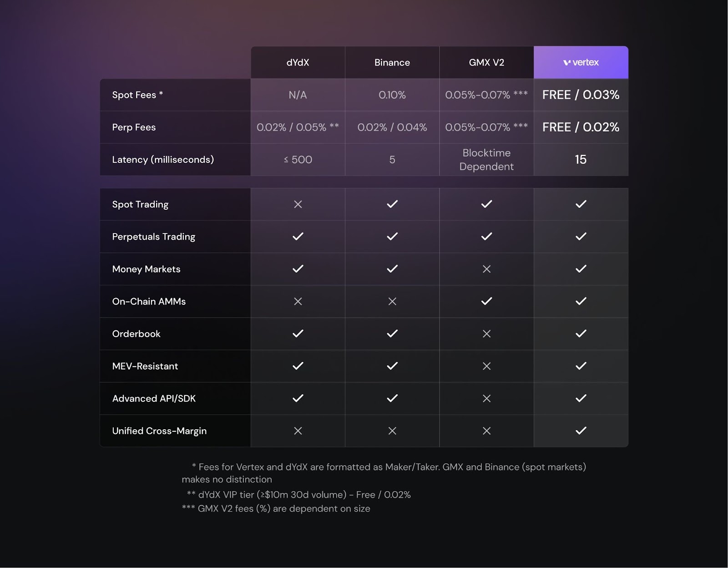Image resolution: width=728 pixels, height=568 pixels.
Task: Click the X mark for dYdX Unified Cross-Margin
Action: [x=298, y=431]
